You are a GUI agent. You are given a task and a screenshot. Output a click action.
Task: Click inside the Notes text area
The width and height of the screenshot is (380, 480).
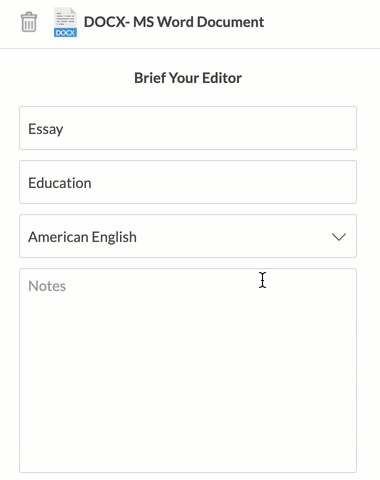pyautogui.click(x=188, y=370)
